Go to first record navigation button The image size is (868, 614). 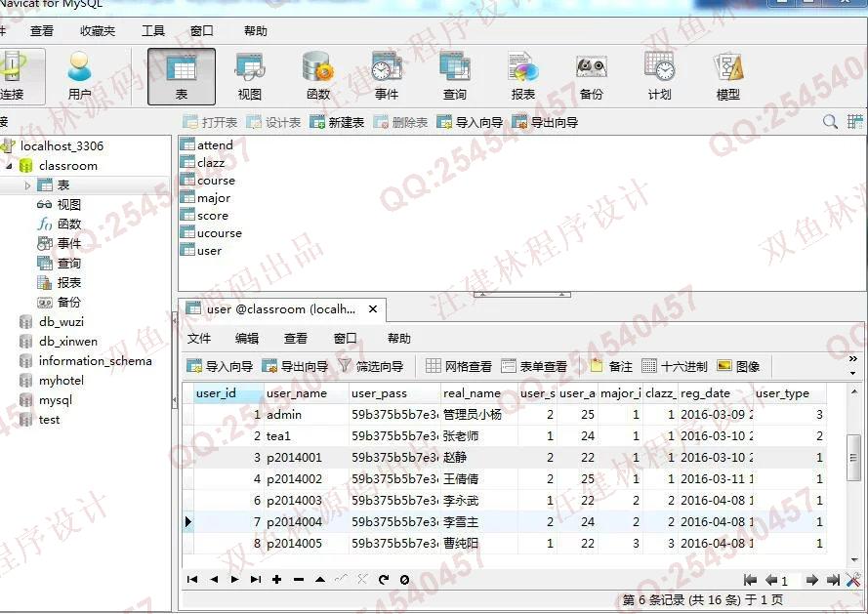[192, 579]
